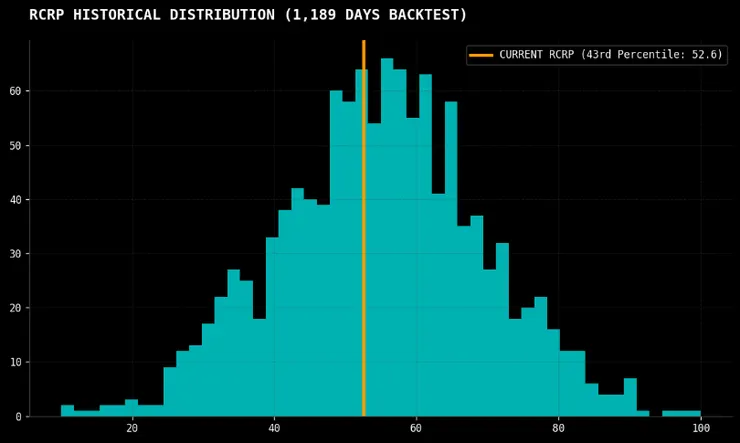Click y-axis label '40'
The image size is (740, 443).
[15, 200]
